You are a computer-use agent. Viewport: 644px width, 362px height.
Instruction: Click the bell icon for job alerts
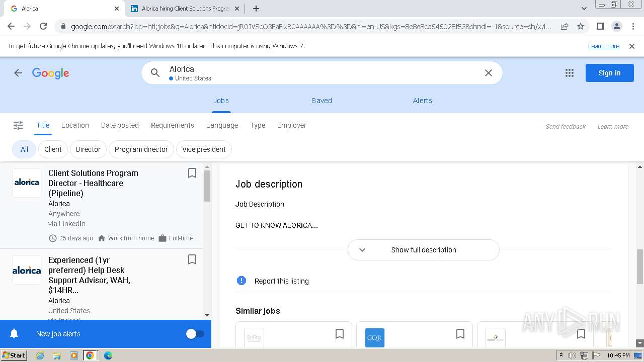tap(15, 334)
